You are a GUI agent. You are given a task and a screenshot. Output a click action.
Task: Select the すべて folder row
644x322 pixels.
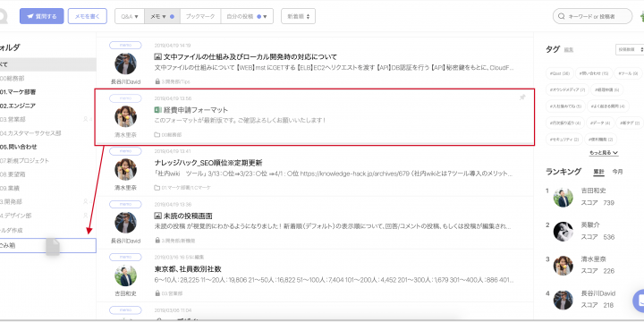[x=48, y=64]
